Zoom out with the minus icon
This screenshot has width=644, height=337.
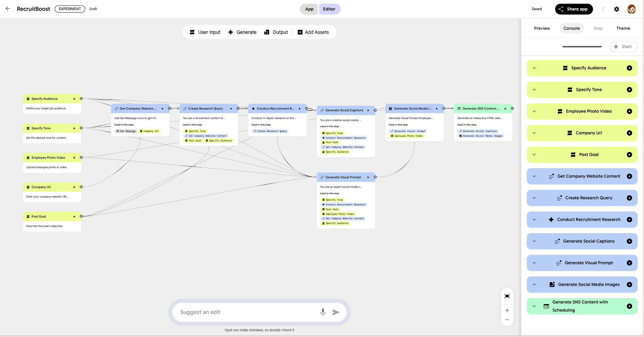click(507, 320)
